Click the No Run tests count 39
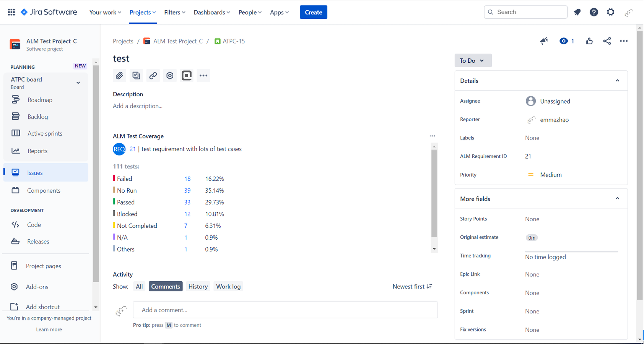644x344 pixels. tap(187, 191)
